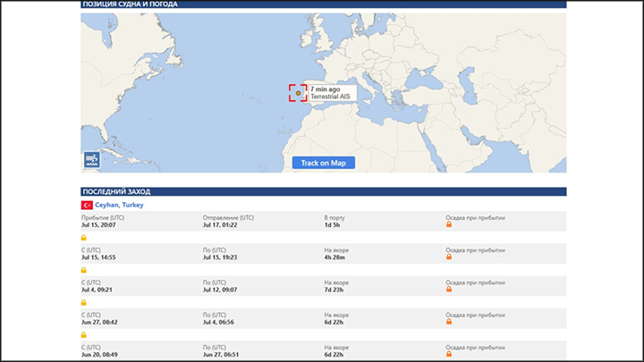Click the ПОСЛЕДНИЙ ЗАХОД section header

coord(324,191)
